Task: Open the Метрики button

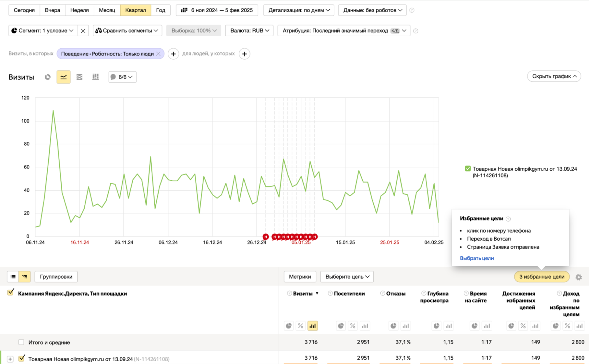Action: [300, 276]
